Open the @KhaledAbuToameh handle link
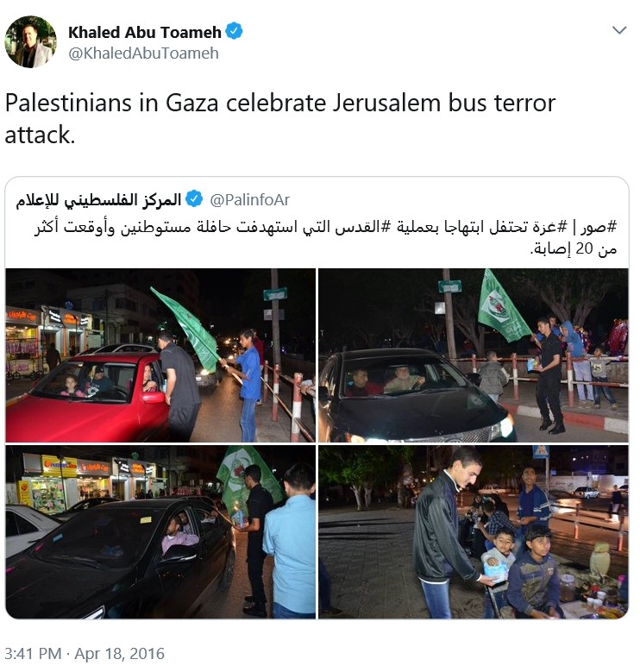 coord(143,53)
